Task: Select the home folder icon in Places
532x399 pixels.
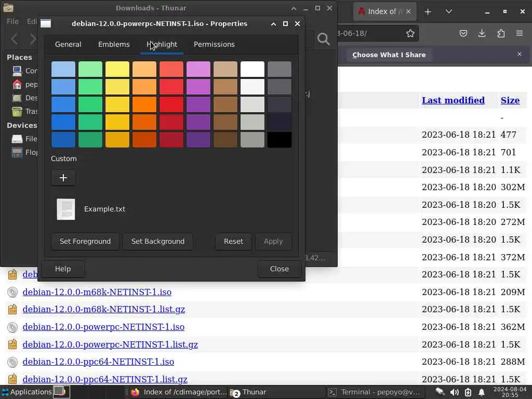Action: [x=17, y=84]
